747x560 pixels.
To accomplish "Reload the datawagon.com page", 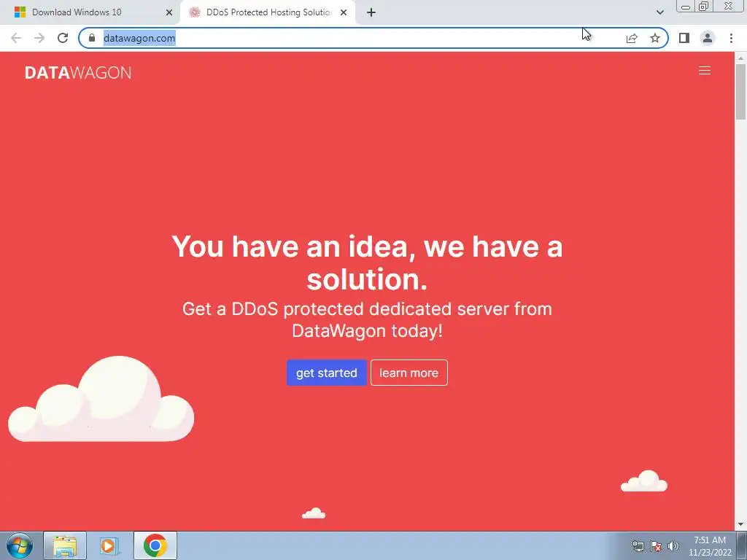I will point(63,38).
